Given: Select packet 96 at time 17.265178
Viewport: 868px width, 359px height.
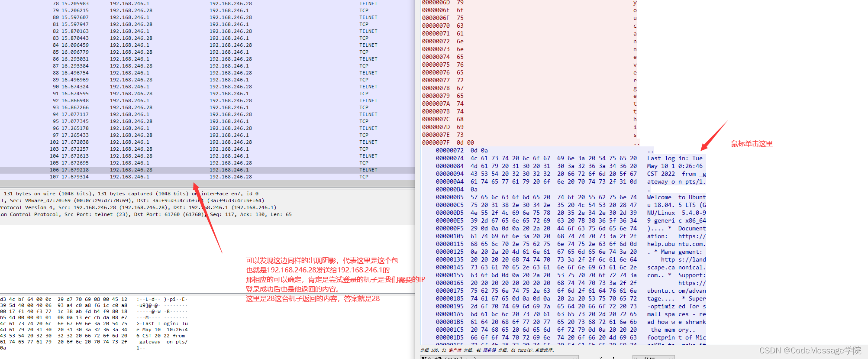Looking at the screenshot, I should pyautogui.click(x=207, y=128).
